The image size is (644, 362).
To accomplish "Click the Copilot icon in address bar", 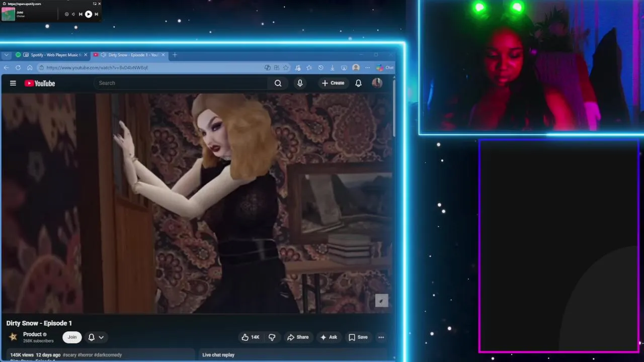I will pyautogui.click(x=268, y=67).
